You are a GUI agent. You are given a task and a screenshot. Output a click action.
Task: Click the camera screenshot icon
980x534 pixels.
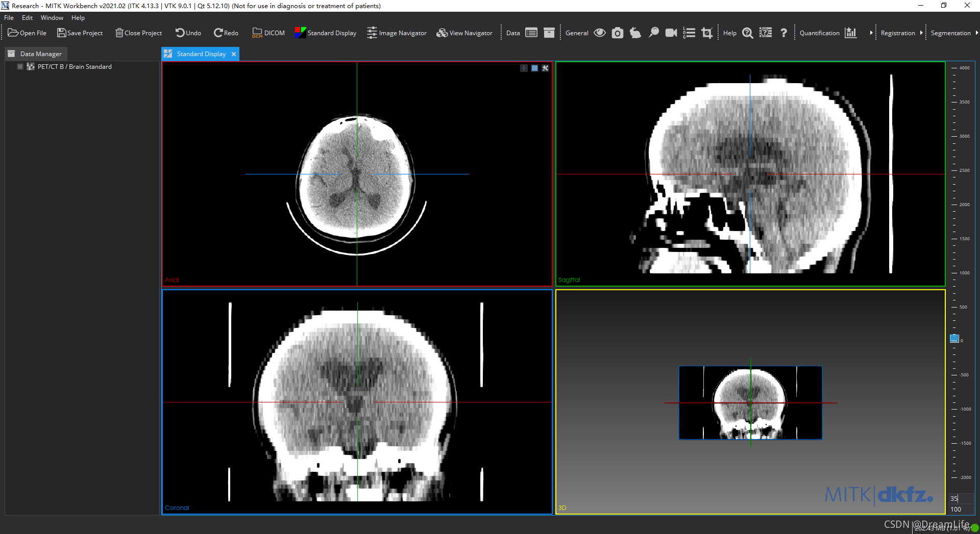tap(618, 33)
